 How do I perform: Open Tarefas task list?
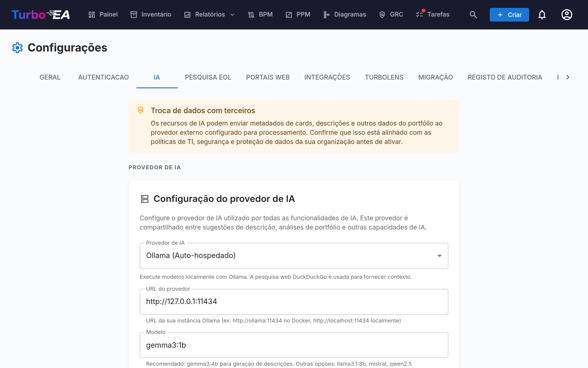click(433, 14)
